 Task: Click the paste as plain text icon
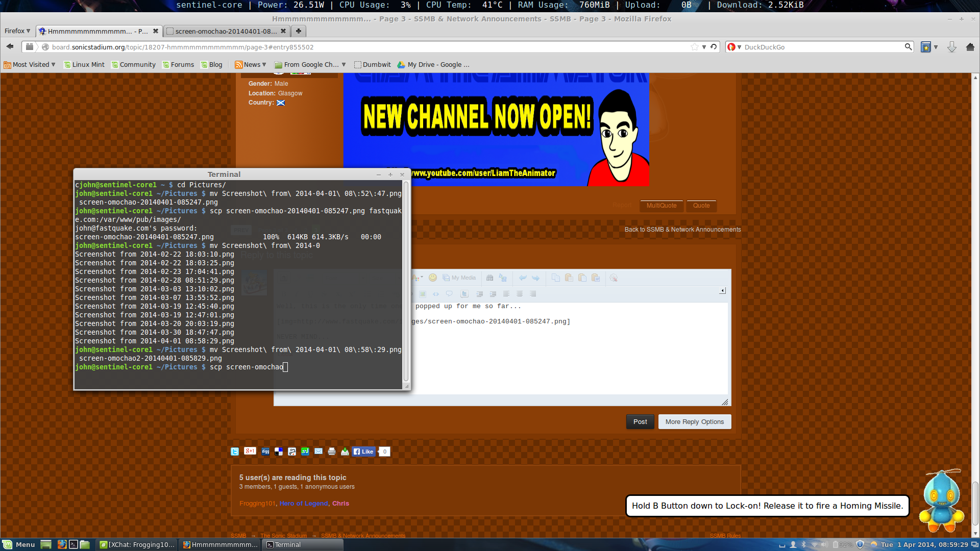(x=582, y=278)
